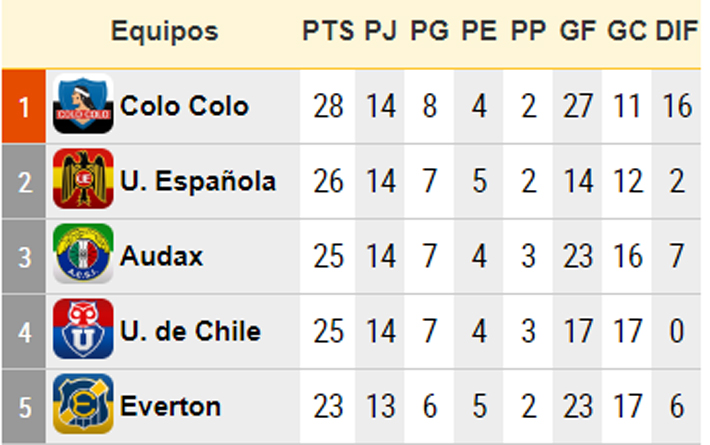This screenshot has height=445, width=710.
Task: Click the Everton team crest icon
Action: click(83, 404)
